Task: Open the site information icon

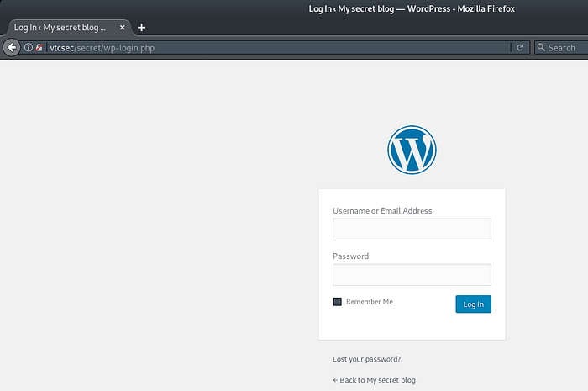Action: tap(28, 48)
